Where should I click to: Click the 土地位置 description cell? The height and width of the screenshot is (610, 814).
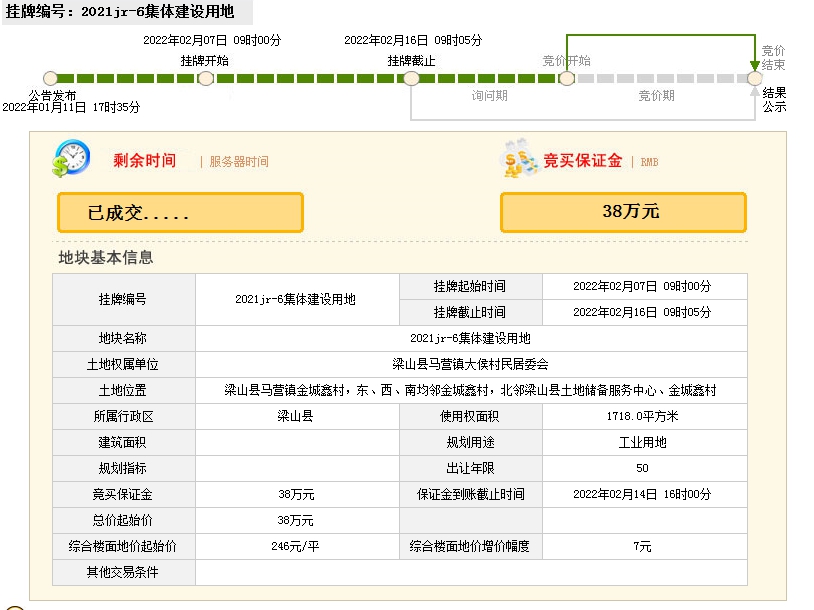click(470, 390)
